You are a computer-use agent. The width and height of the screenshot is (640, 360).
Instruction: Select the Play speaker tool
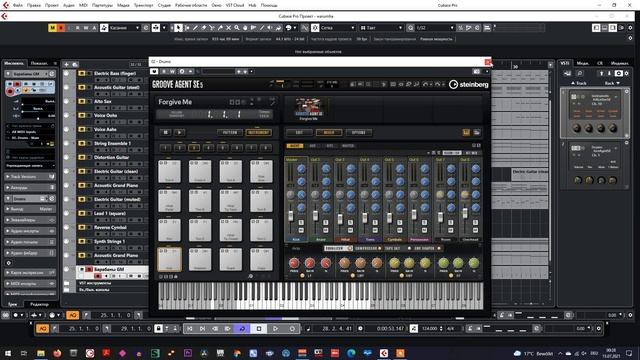click(270, 28)
